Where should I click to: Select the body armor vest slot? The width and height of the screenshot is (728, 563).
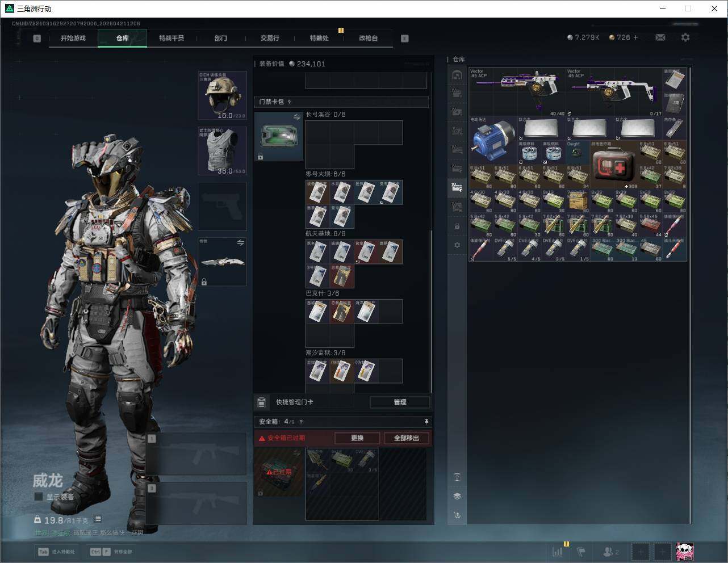(x=222, y=150)
